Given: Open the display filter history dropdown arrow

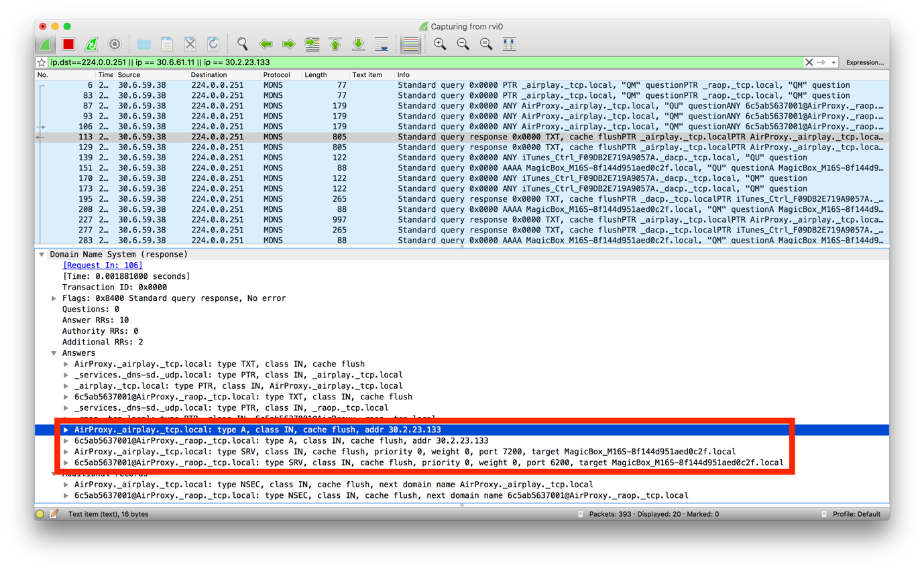Looking at the screenshot, I should pyautogui.click(x=833, y=62).
